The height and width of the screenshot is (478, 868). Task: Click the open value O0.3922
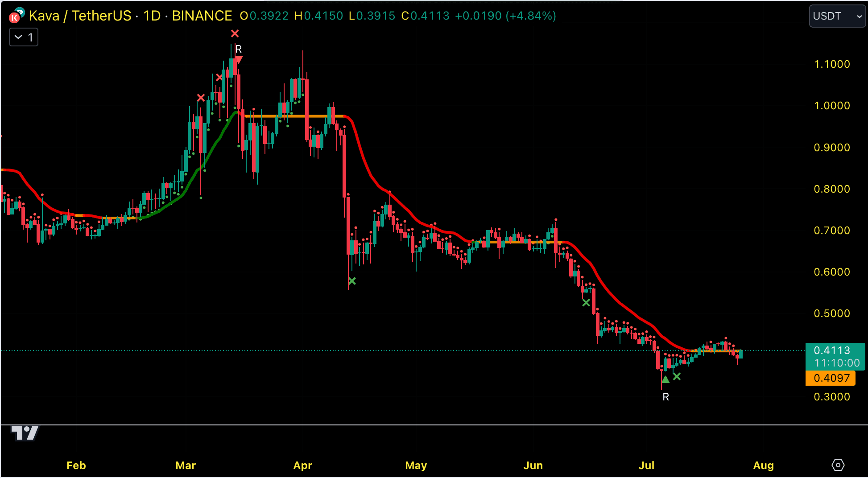point(265,16)
